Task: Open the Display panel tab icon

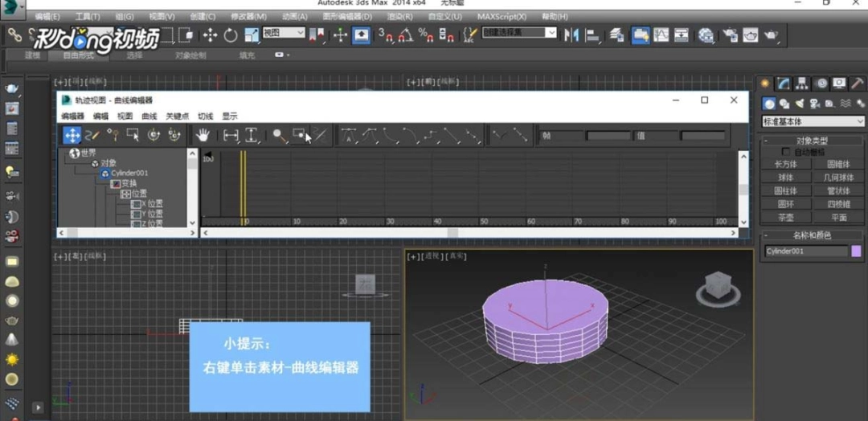Action: click(x=839, y=84)
